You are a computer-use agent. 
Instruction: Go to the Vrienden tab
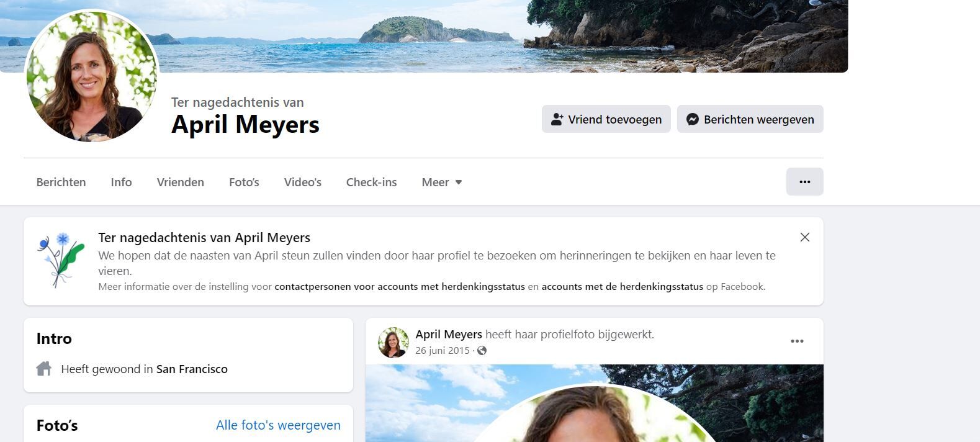[x=180, y=183]
